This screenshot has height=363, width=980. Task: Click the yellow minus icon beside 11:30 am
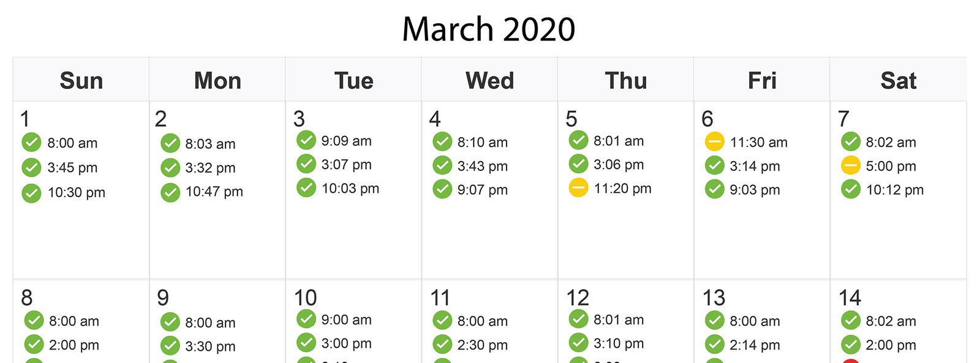click(714, 141)
